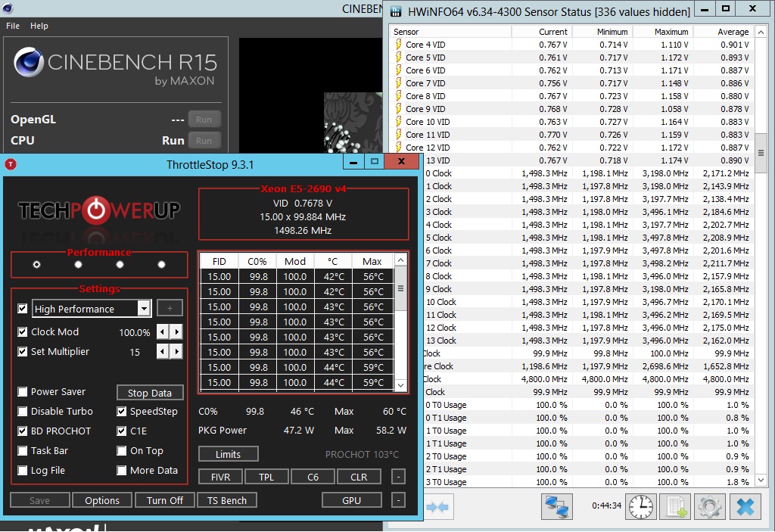
Task: Click the Stop Data button
Action: pos(150,393)
